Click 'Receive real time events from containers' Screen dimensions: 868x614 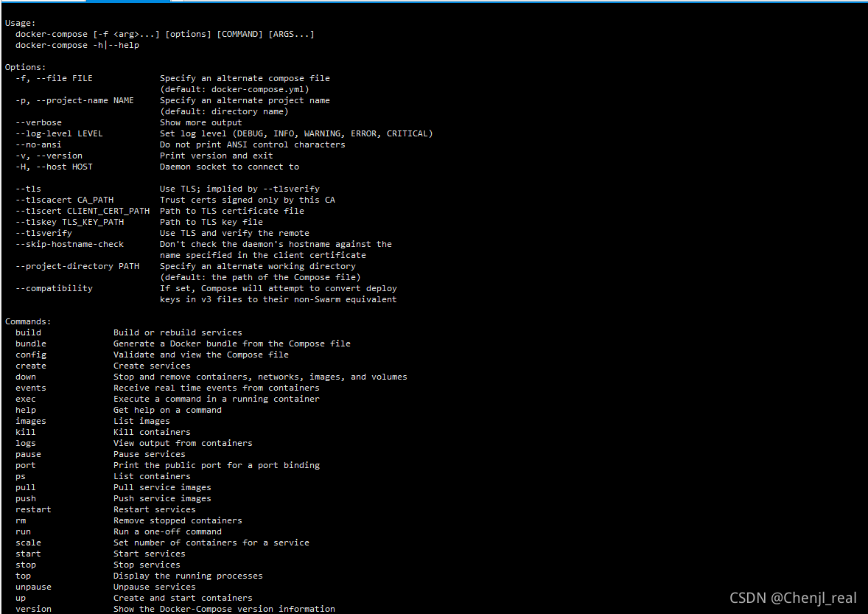(x=217, y=388)
